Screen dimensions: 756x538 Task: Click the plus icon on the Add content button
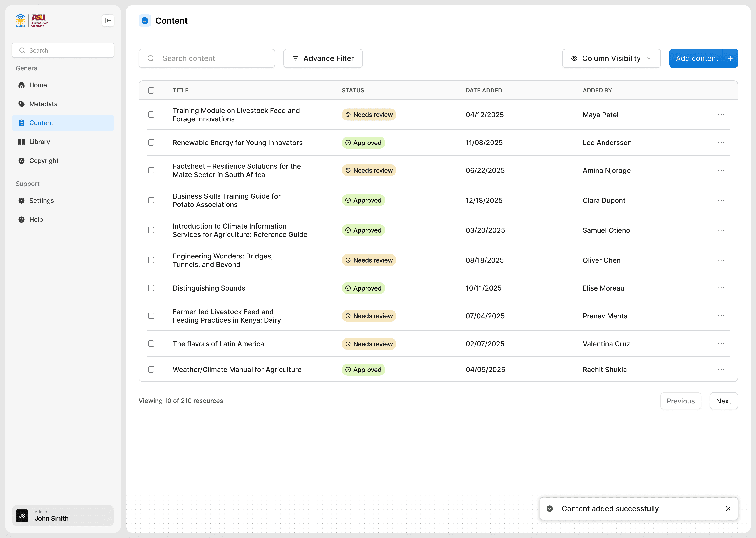pos(730,58)
